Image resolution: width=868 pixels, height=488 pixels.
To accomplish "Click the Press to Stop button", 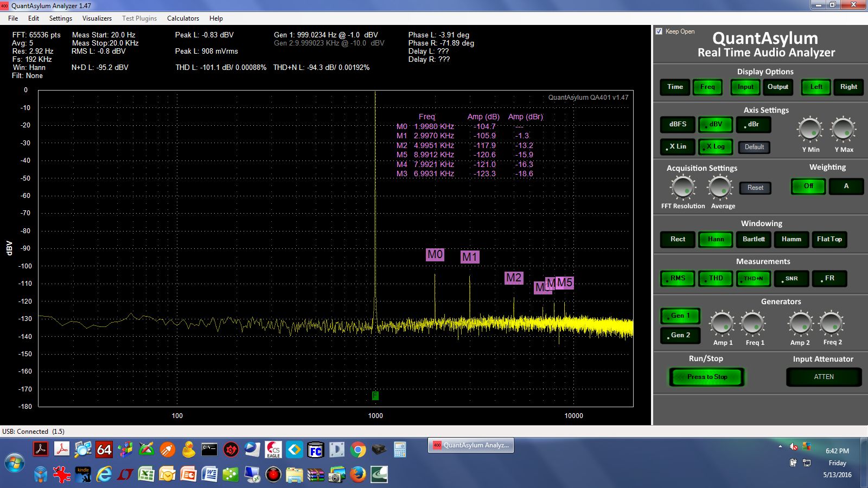I will 707,377.
